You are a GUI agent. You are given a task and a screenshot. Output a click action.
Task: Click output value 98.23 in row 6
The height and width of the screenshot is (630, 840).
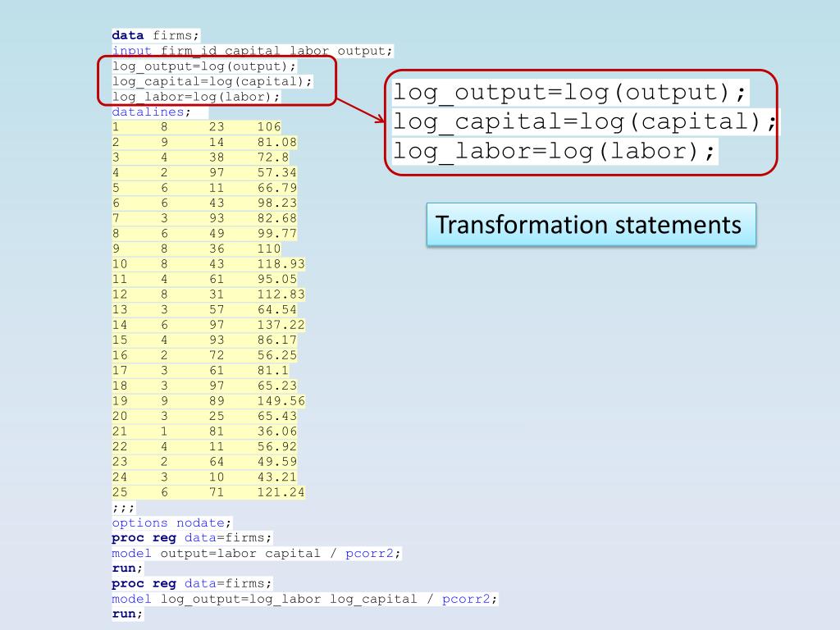click(277, 203)
